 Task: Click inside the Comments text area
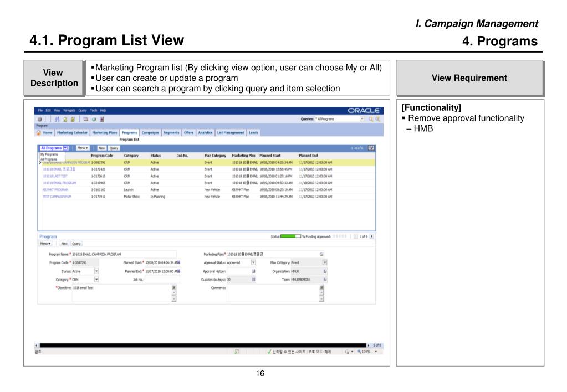point(273,293)
